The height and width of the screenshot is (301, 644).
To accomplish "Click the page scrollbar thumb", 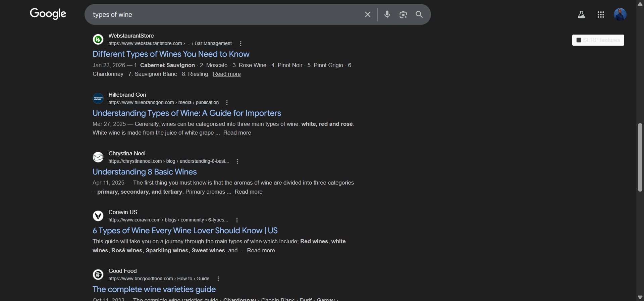I will point(640,157).
